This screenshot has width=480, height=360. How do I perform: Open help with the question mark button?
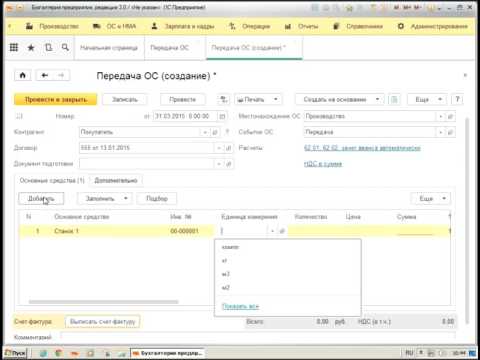point(457,99)
